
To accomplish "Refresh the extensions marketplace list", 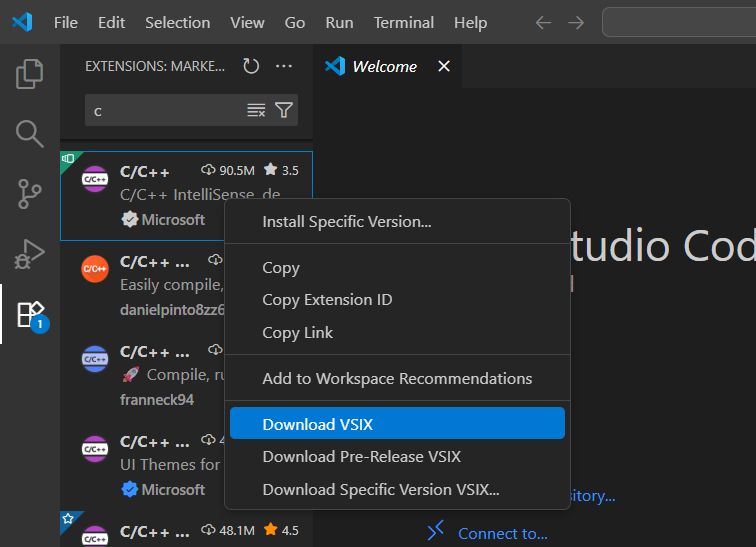I will [251, 66].
